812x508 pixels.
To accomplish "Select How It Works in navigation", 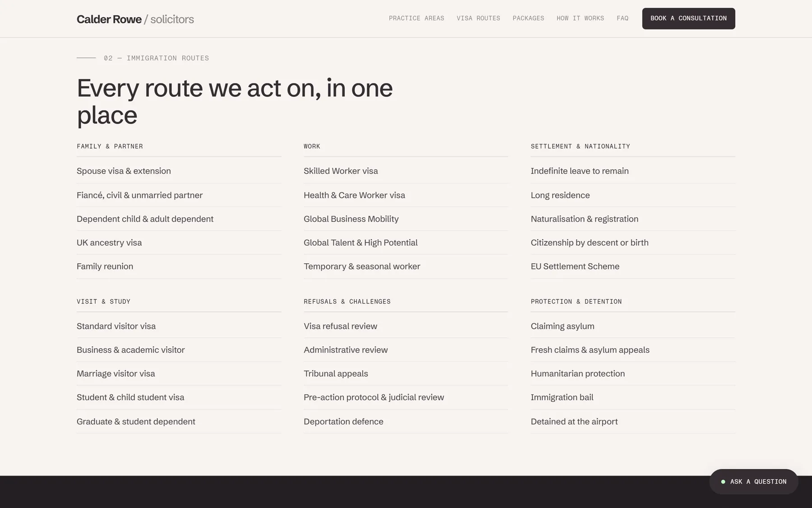I will click(580, 19).
